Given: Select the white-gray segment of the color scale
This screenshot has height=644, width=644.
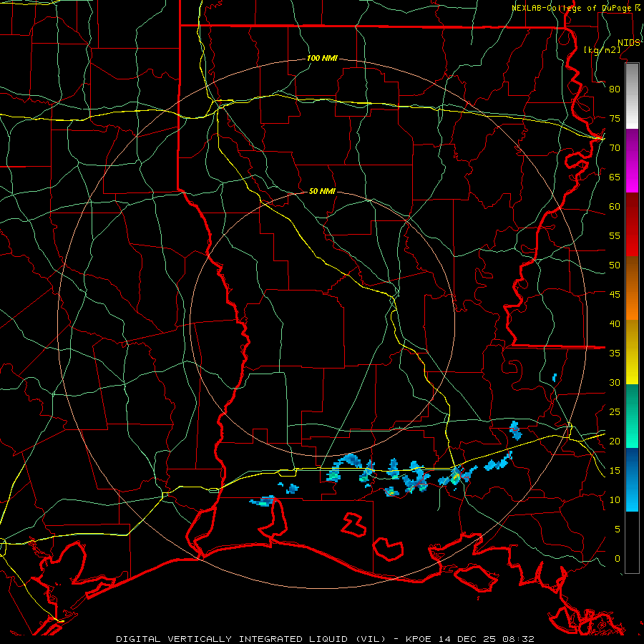Looking at the screenshot, I should click(632, 96).
